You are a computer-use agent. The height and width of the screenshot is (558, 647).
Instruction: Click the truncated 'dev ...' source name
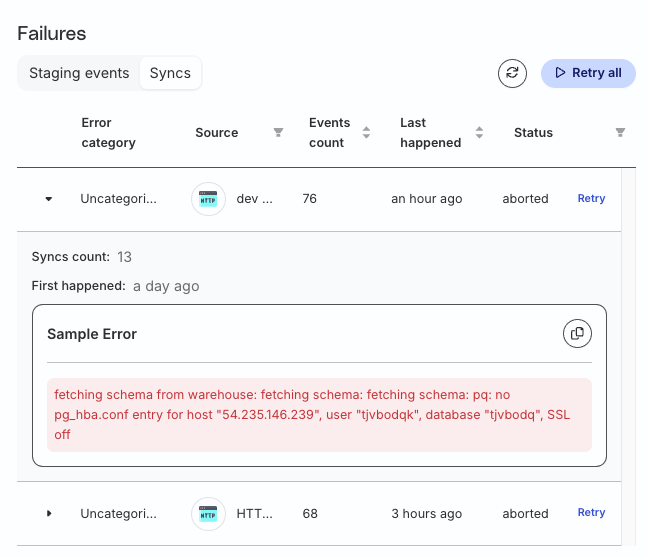[x=255, y=199]
